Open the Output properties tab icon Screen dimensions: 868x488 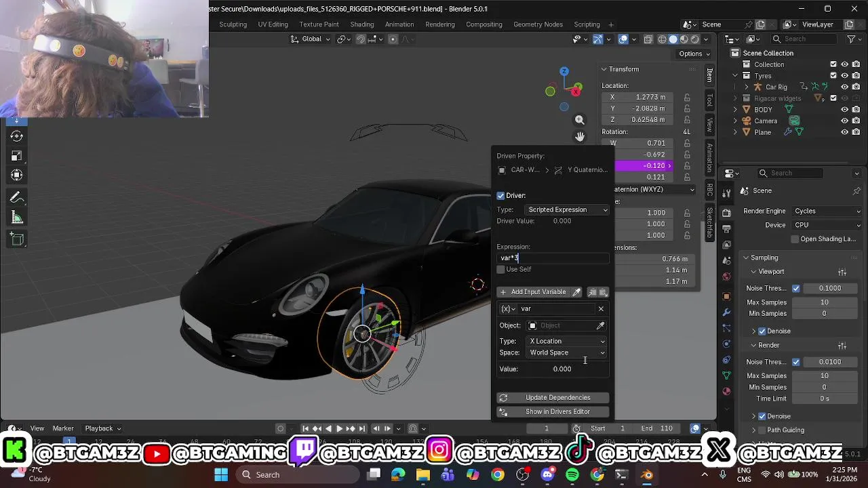[727, 228]
